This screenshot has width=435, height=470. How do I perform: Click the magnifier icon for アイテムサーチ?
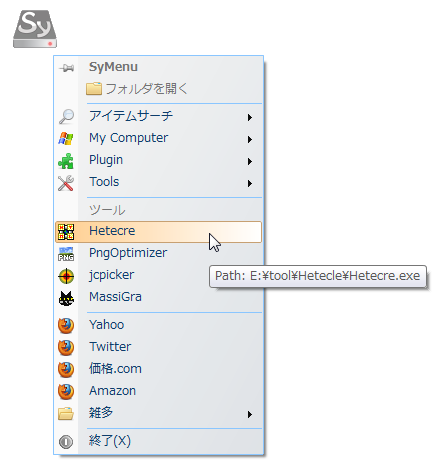(x=66, y=116)
